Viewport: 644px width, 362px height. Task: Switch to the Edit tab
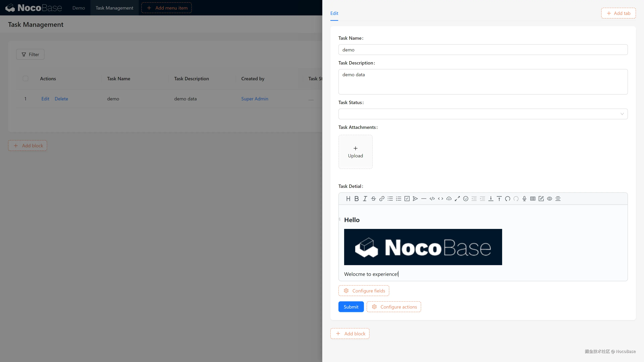tap(334, 13)
